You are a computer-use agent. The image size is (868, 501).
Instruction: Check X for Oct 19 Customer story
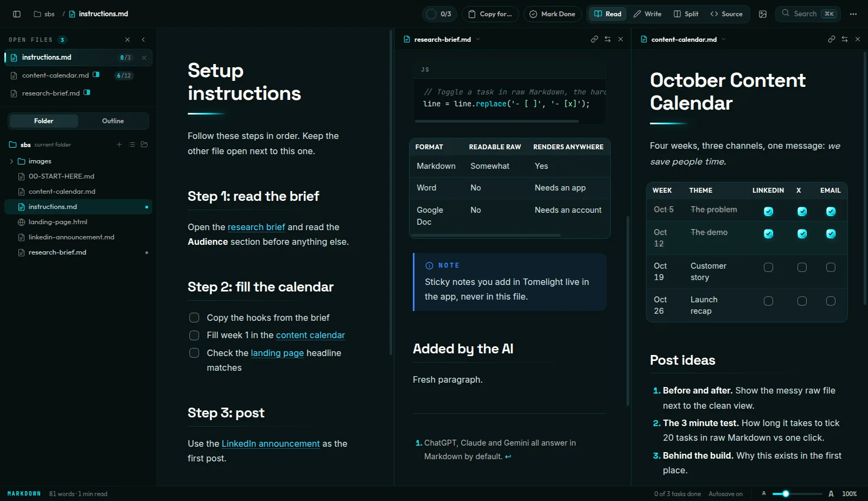[x=802, y=267]
